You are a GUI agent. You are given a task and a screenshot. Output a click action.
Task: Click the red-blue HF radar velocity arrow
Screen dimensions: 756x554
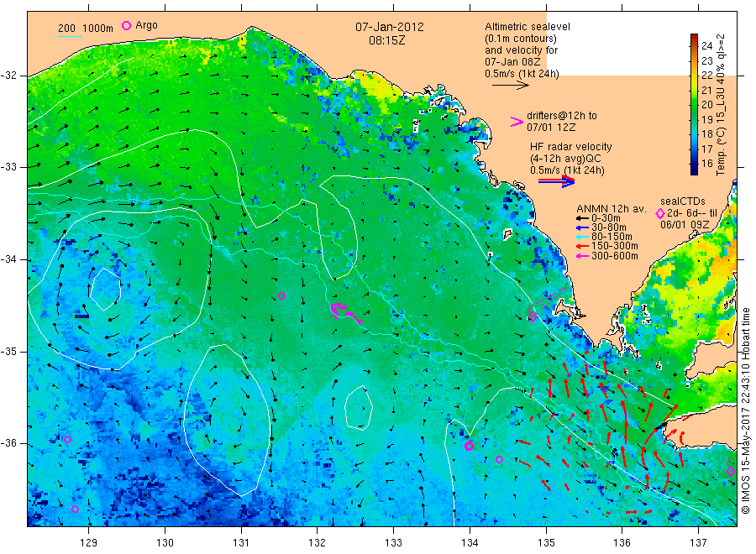click(x=556, y=181)
